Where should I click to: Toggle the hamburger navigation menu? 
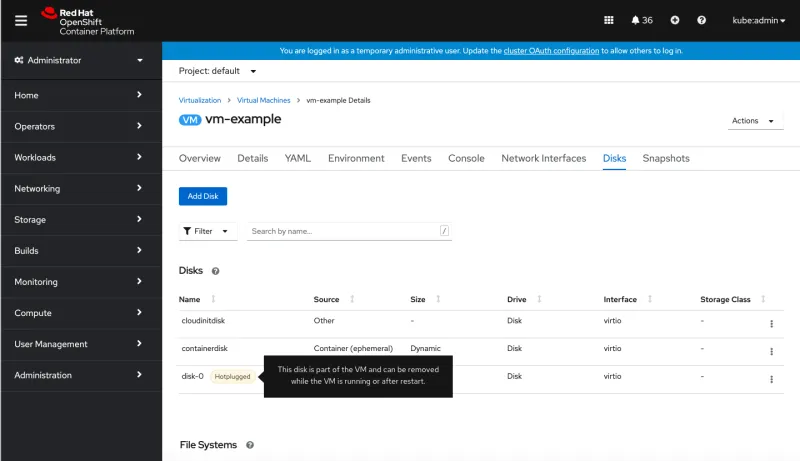point(21,20)
